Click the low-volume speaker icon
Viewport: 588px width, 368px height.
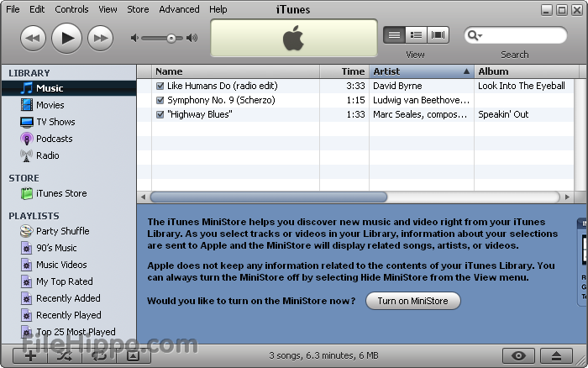click(134, 38)
